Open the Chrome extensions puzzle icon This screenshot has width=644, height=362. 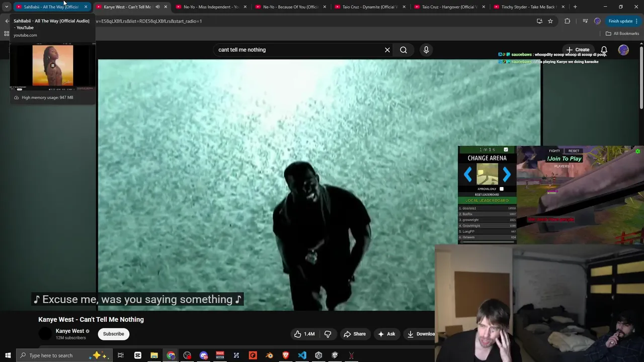click(568, 21)
